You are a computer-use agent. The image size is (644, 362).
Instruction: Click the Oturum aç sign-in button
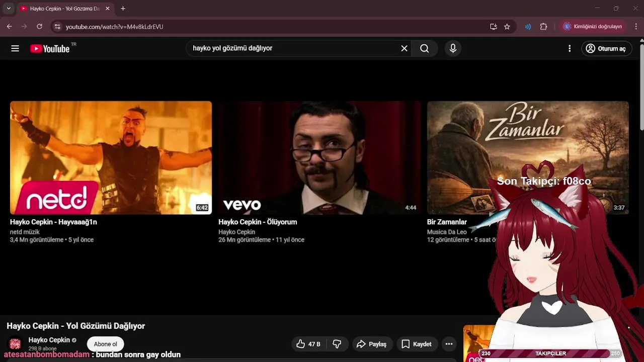coord(607,48)
